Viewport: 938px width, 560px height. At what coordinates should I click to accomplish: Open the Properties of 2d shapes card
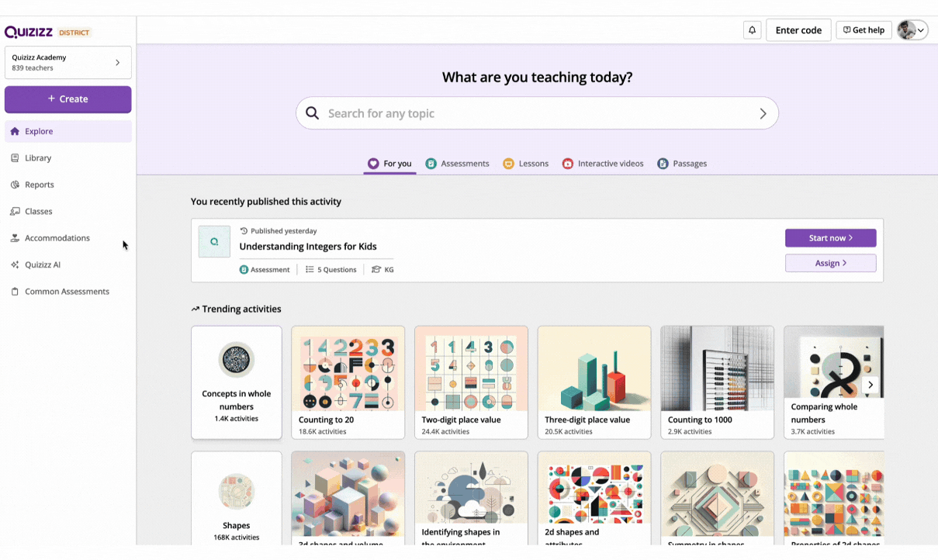[834, 498]
